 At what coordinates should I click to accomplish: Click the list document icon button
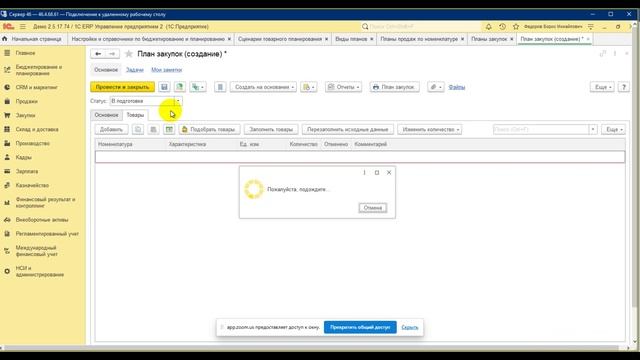[x=220, y=87]
